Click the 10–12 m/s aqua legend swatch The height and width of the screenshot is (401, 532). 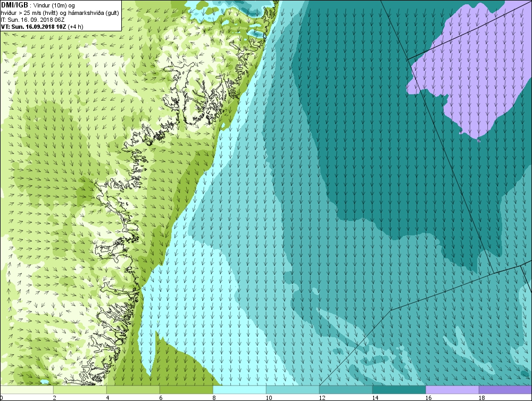point(293,389)
